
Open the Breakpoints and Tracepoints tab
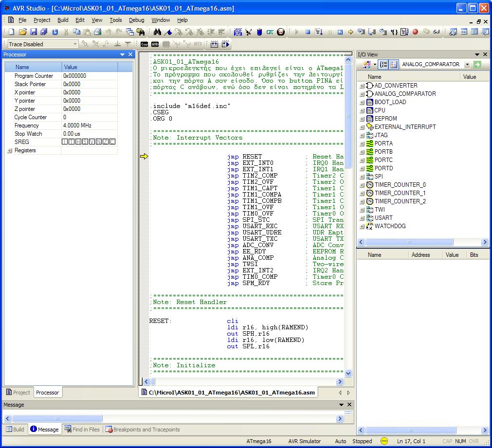(x=143, y=430)
